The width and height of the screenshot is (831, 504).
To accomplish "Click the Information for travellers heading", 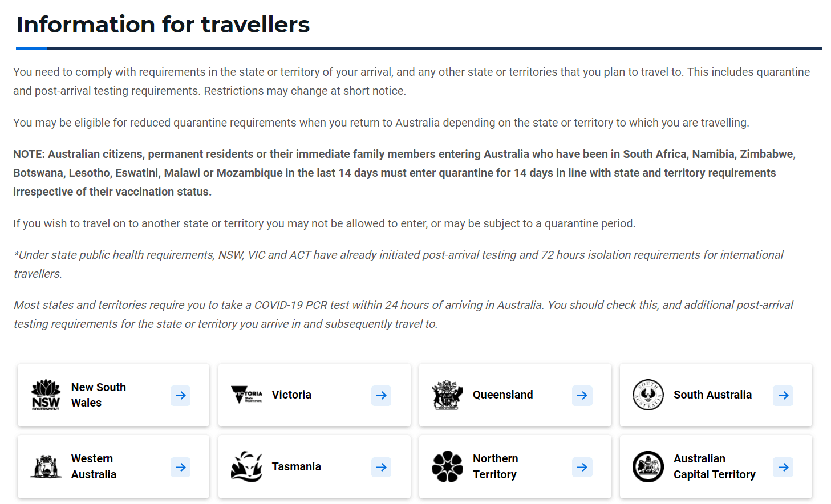I will tap(163, 25).
